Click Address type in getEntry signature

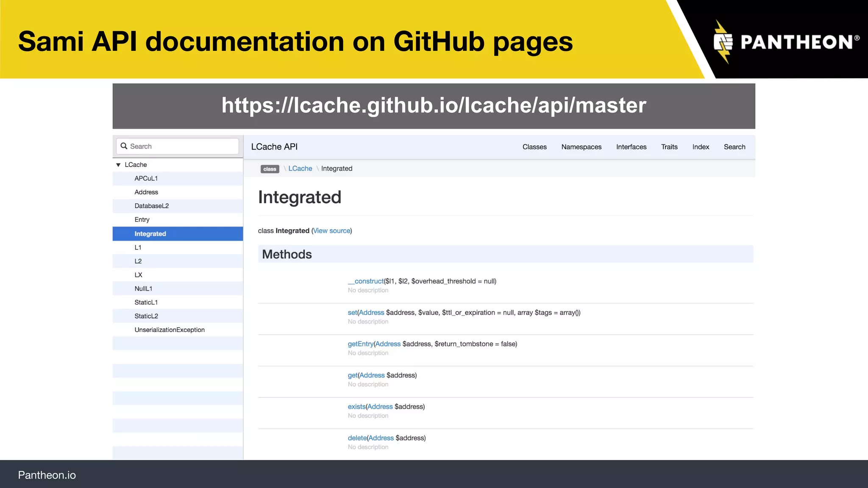[388, 344]
